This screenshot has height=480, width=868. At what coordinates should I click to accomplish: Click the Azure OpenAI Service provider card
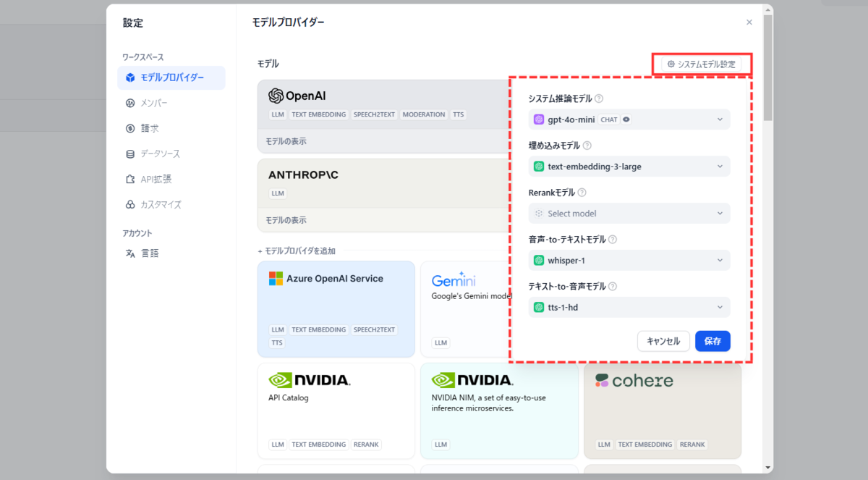click(x=336, y=309)
